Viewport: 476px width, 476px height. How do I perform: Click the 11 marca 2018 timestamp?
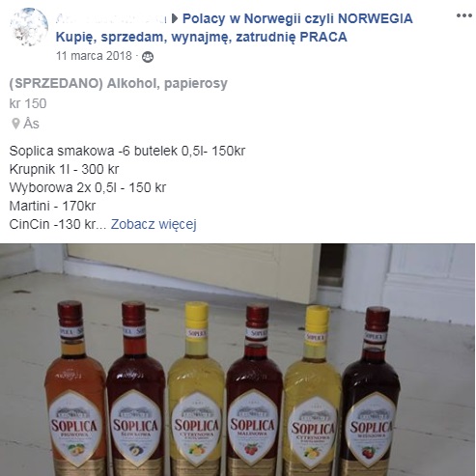pos(94,56)
